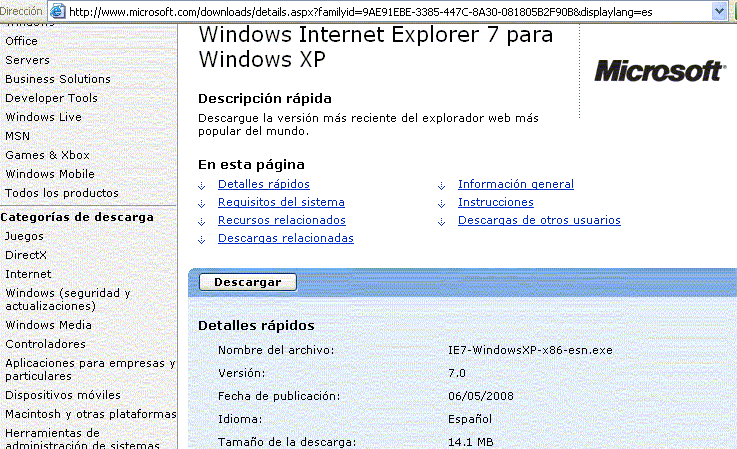The width and height of the screenshot is (737, 449).
Task: Choose the Internet download category
Action: 28,274
